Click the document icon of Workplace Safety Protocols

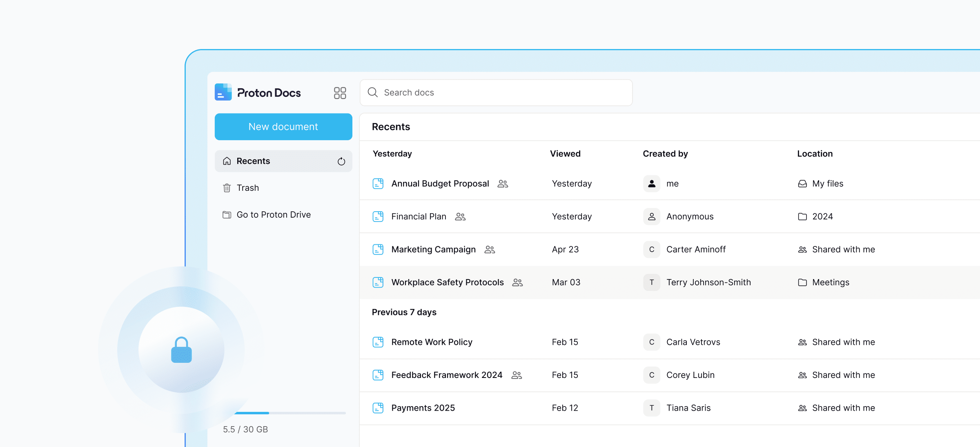(378, 282)
